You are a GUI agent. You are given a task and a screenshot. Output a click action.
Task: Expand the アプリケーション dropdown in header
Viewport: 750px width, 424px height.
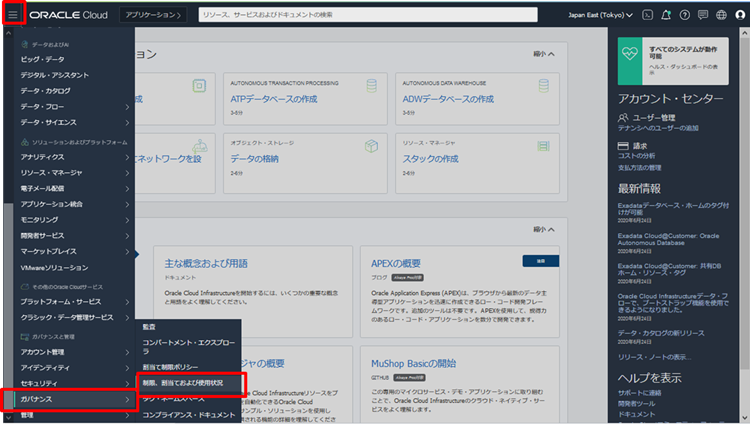click(152, 15)
